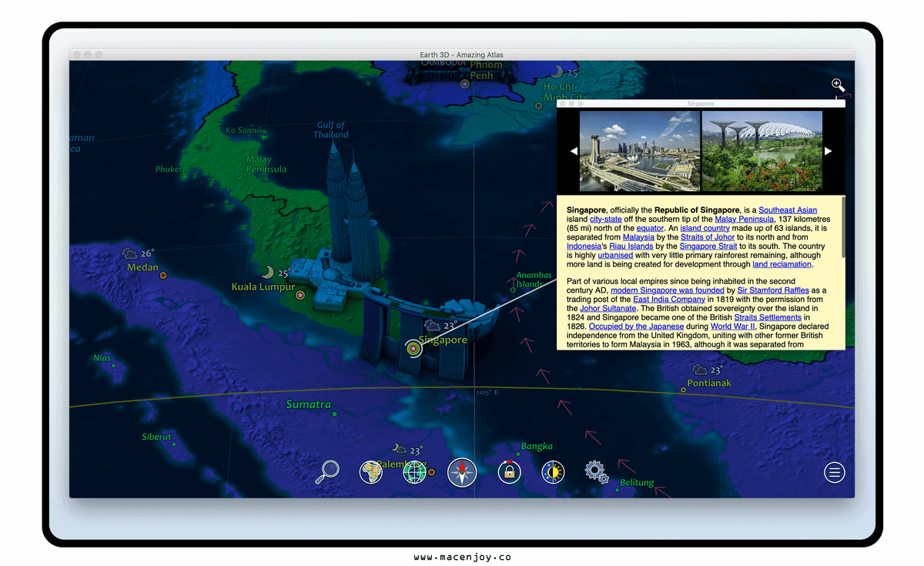Open Occupied by the Japanese link
The height and width of the screenshot is (566, 924).
636,327
